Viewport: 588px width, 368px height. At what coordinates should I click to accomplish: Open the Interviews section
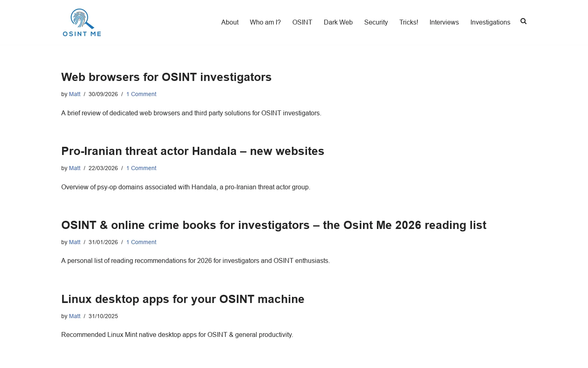(444, 22)
